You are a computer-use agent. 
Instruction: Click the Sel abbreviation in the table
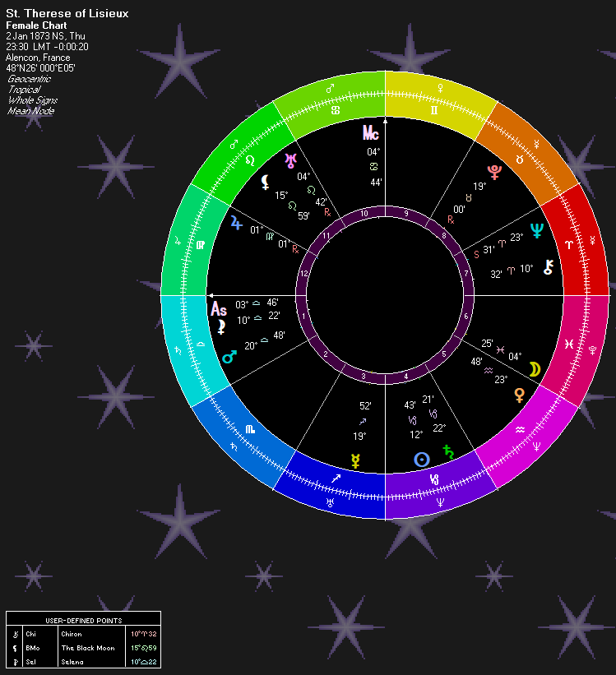pos(30,662)
